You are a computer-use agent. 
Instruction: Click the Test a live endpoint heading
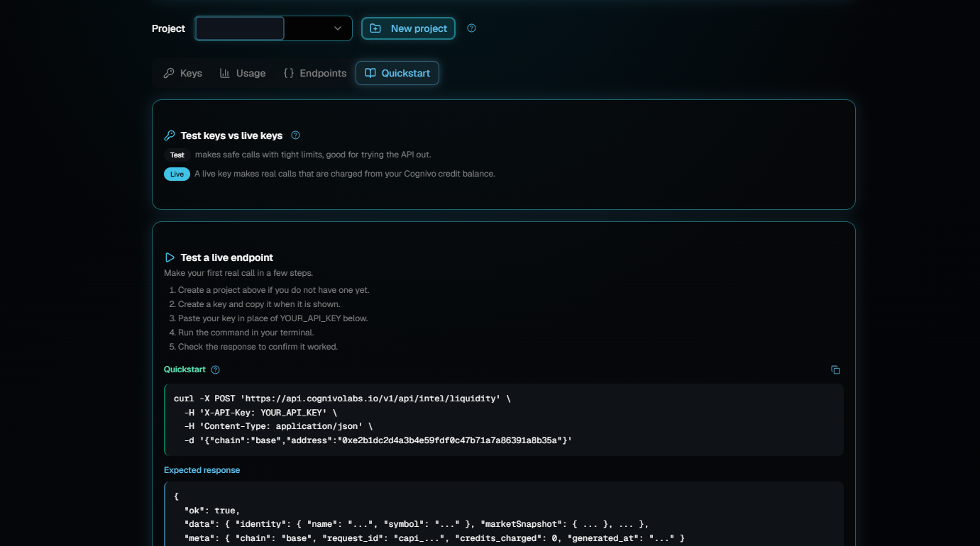coord(227,257)
